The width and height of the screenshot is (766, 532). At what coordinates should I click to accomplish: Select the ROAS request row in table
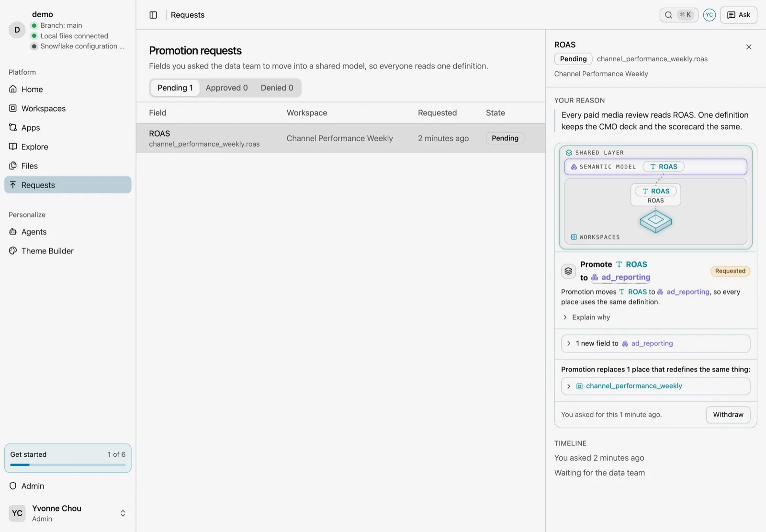(340, 138)
